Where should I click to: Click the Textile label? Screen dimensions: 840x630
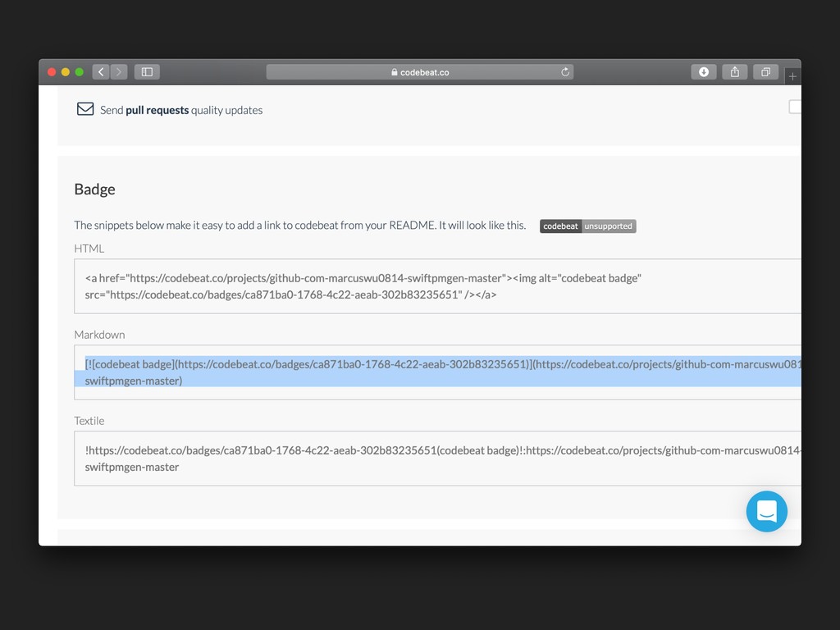coord(89,421)
